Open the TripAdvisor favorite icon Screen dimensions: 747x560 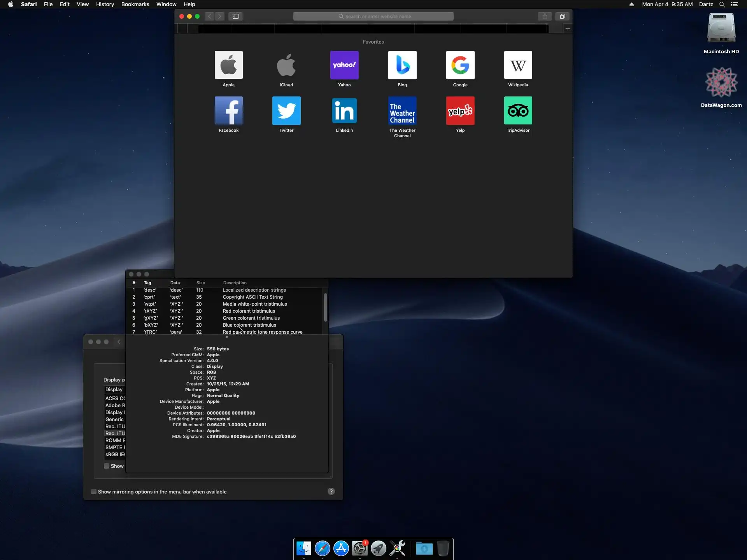point(518,111)
